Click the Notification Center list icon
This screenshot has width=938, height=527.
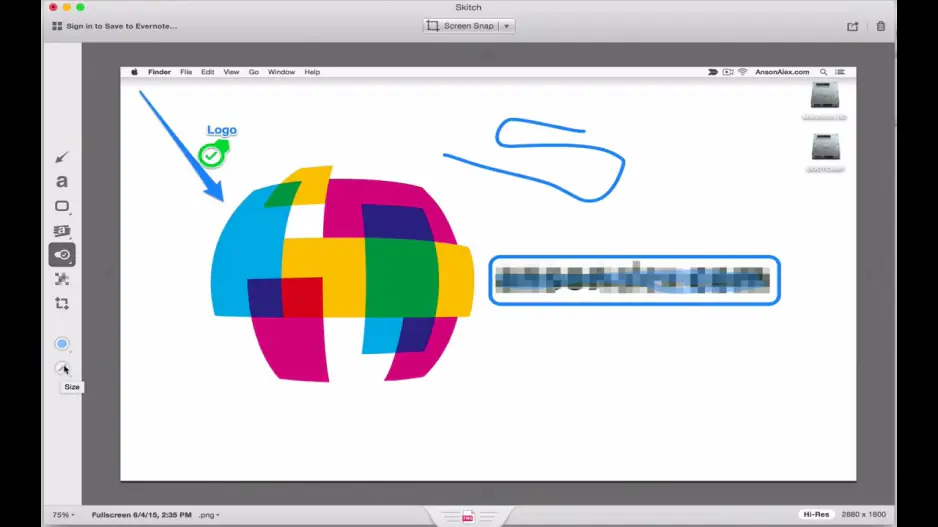coord(840,72)
